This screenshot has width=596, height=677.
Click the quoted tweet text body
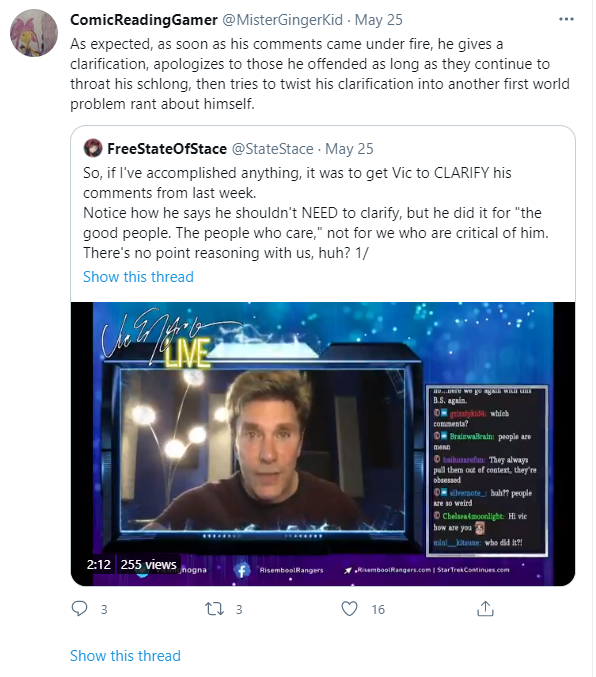coord(316,213)
